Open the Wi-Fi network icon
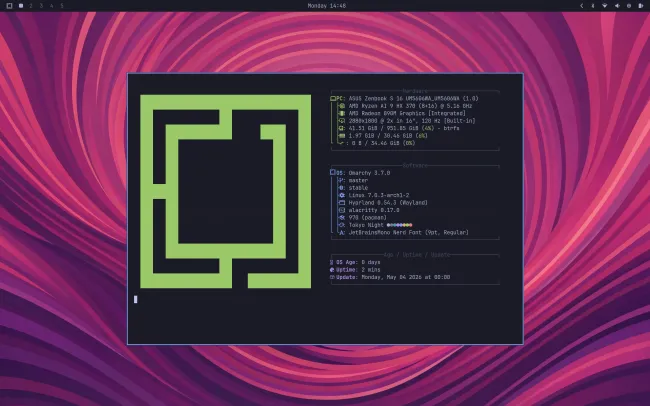Screen dimensions: 650x406 (604, 6)
